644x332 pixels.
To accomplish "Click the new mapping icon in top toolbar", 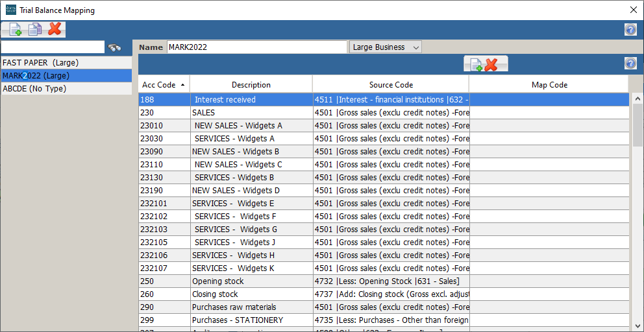I will (x=14, y=29).
